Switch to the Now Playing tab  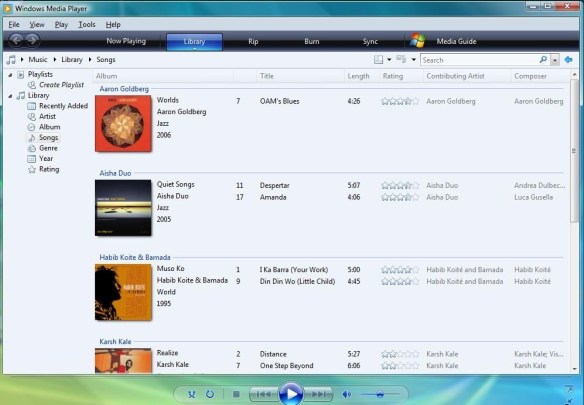[x=126, y=41]
